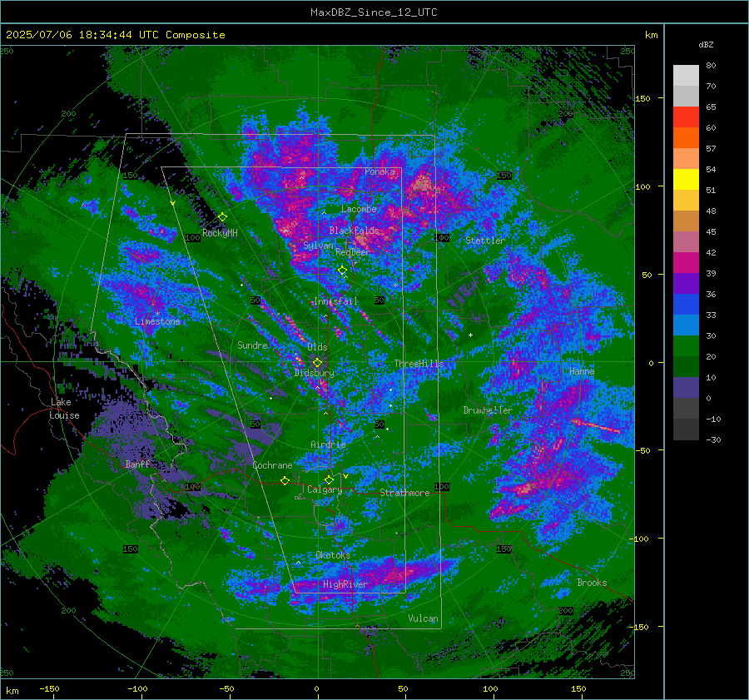749x700 pixels.
Task: Click the Airdrie label
Action: (x=328, y=444)
